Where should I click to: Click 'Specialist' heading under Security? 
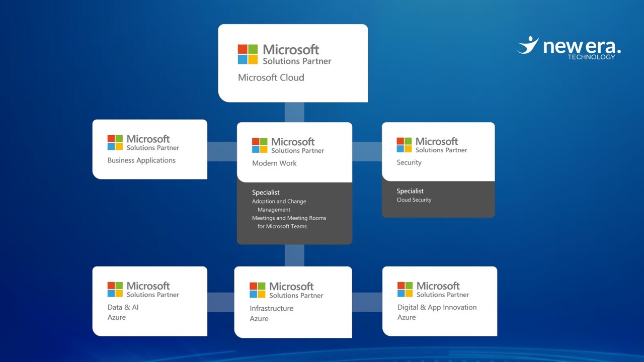coord(410,191)
